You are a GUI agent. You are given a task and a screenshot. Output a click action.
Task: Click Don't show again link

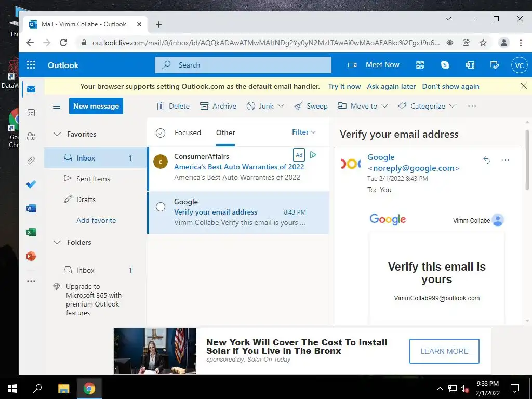(450, 87)
